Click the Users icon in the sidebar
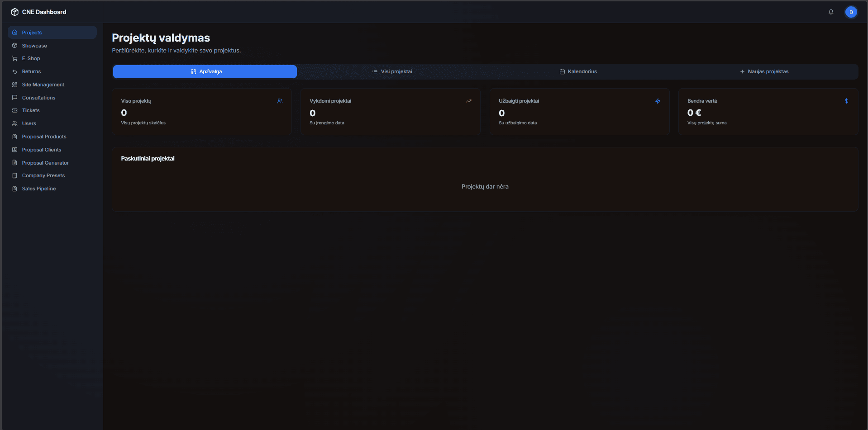 click(x=14, y=123)
